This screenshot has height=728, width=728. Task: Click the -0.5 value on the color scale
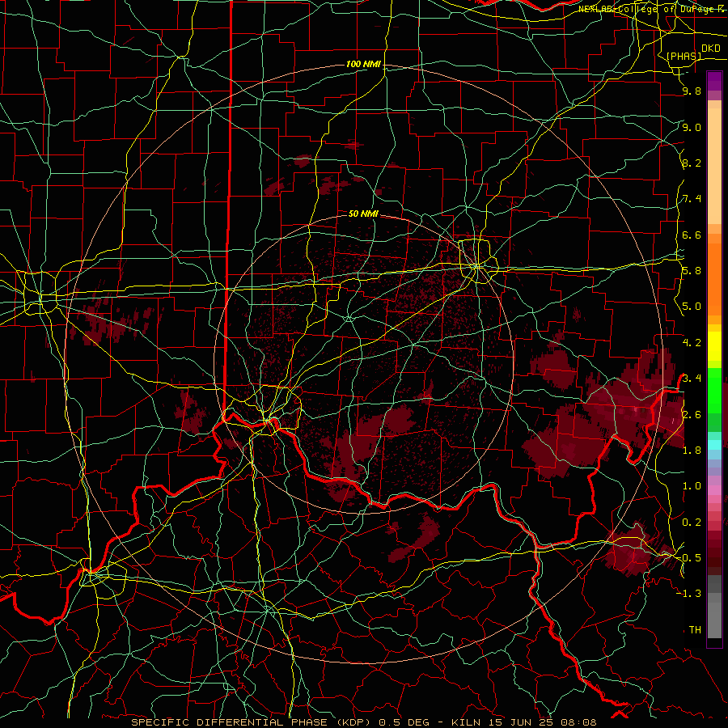click(x=690, y=558)
